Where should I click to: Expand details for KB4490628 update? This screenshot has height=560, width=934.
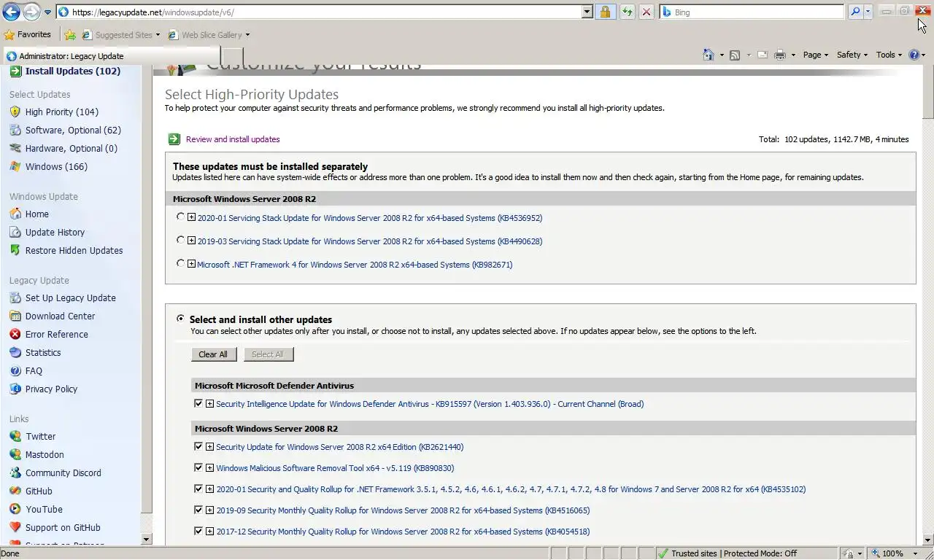tap(191, 241)
